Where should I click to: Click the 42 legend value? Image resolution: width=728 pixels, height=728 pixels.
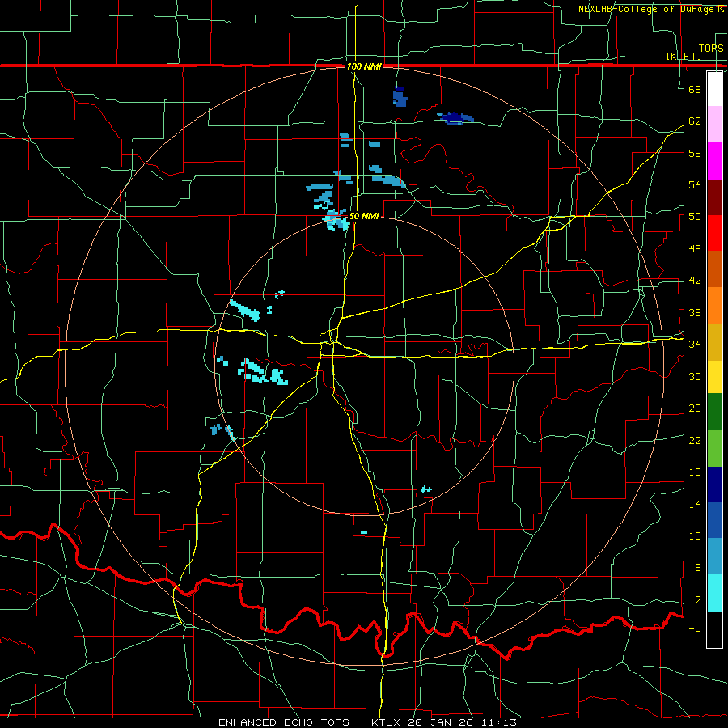[x=695, y=281]
